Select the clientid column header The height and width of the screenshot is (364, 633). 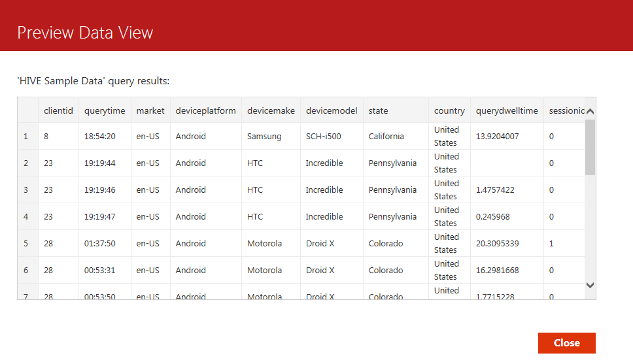(x=58, y=110)
